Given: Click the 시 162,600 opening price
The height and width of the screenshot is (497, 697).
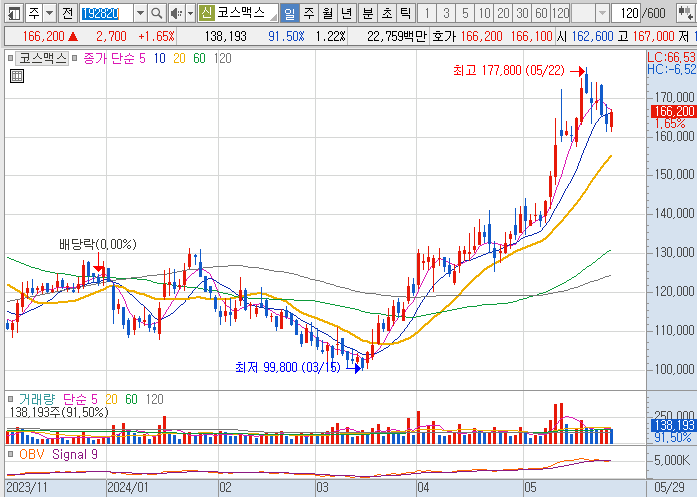Looking at the screenshot, I should pos(585,36).
